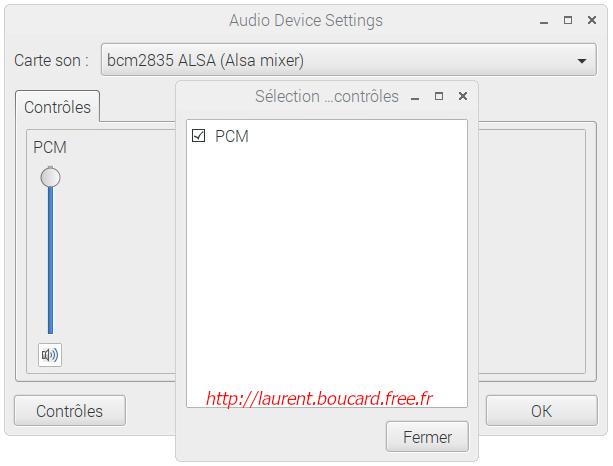Viewport: 613px width, 466px height.
Task: Close the Audio Device Settings window
Action: [592, 20]
